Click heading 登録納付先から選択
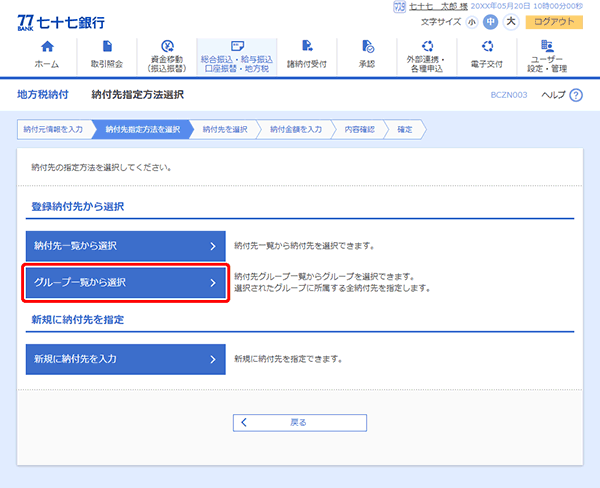This screenshot has height=488, width=600. pos(78,207)
